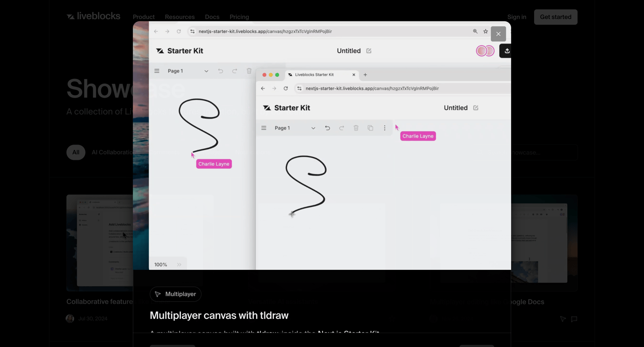Screen dimensions: 644x347
Task: Click the trash icon in outer canvas toolbar
Action: [x=249, y=71]
